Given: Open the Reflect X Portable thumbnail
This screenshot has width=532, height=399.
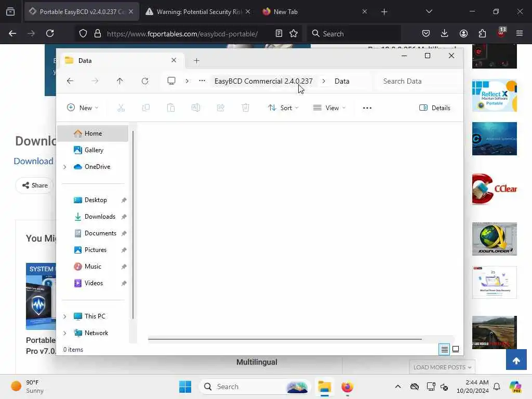Looking at the screenshot, I should (x=495, y=96).
